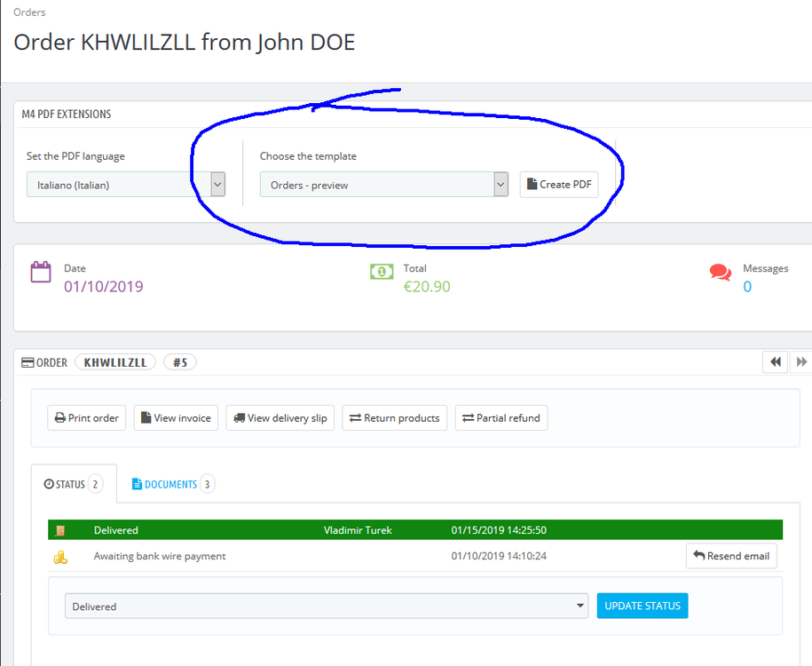This screenshot has height=666, width=812.
Task: Open the Delivered order status dropdown
Action: pos(327,606)
